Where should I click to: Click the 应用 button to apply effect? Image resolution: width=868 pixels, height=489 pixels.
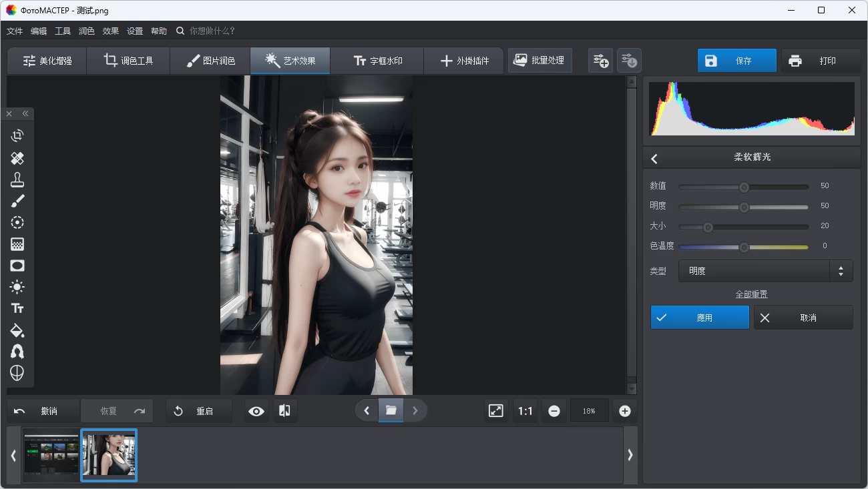pyautogui.click(x=700, y=317)
